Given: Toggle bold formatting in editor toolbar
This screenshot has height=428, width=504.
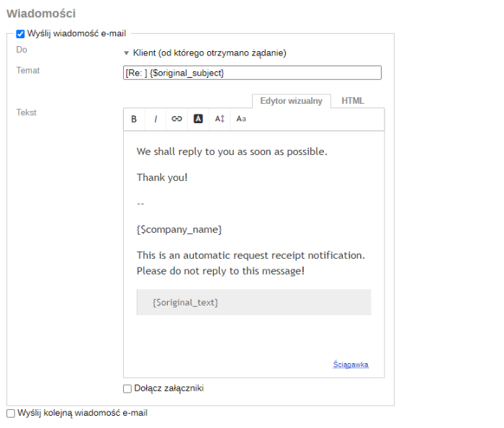Looking at the screenshot, I should pos(134,119).
